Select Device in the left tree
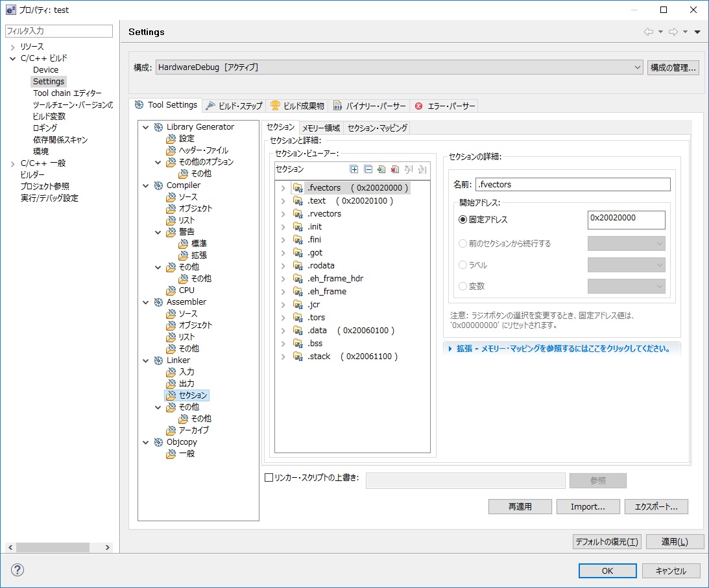The image size is (709, 588). [45, 70]
